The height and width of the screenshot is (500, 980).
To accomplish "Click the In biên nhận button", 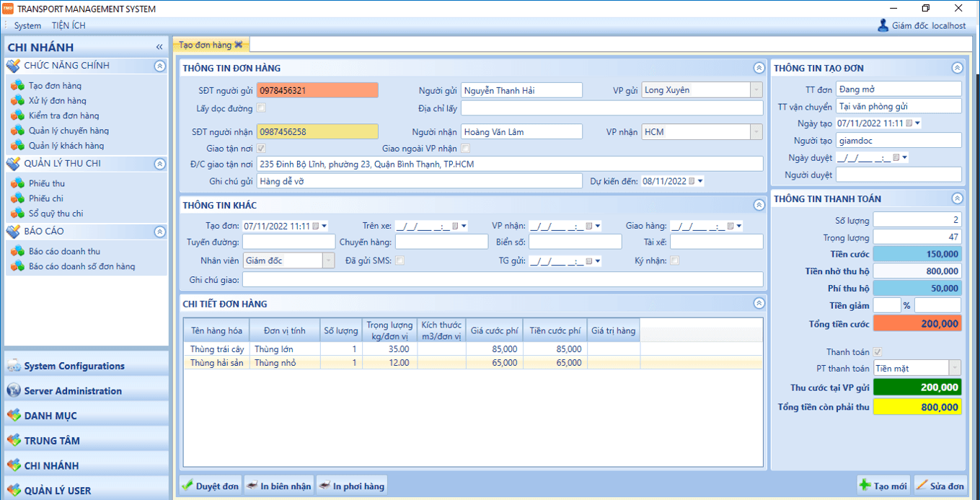I will click(278, 486).
